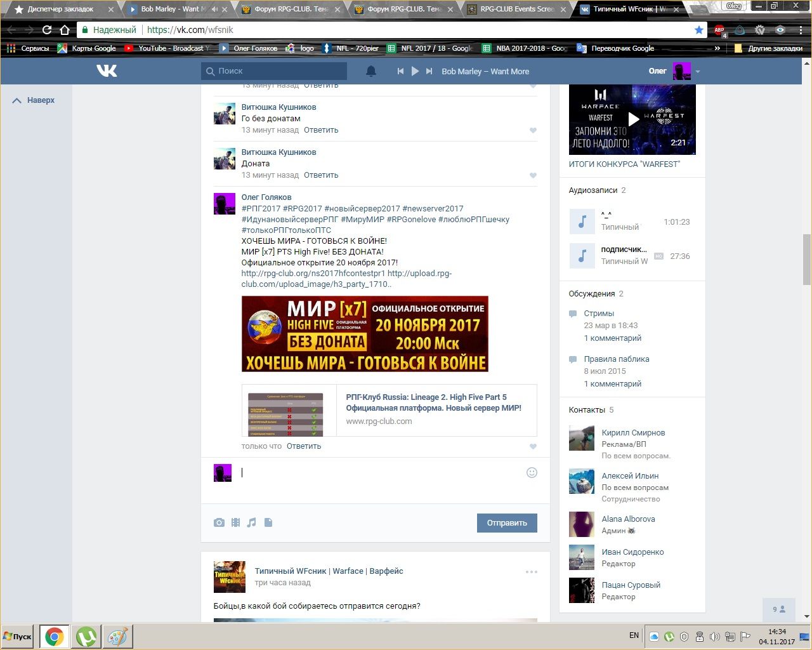Open the Стримы discussion
This screenshot has height=650, width=812.
[599, 314]
